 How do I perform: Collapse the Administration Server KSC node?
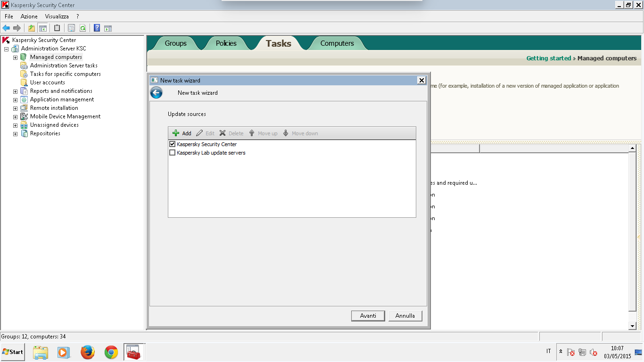point(7,49)
